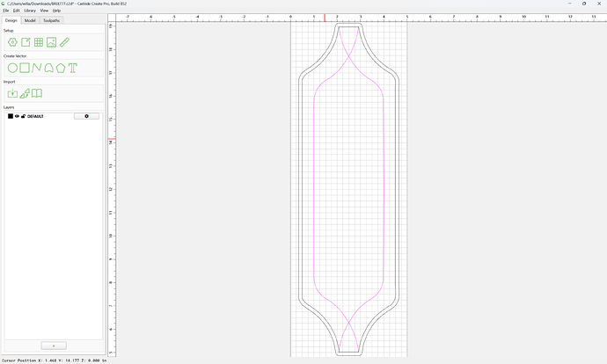
Task: Open the File menu
Action: pos(6,11)
